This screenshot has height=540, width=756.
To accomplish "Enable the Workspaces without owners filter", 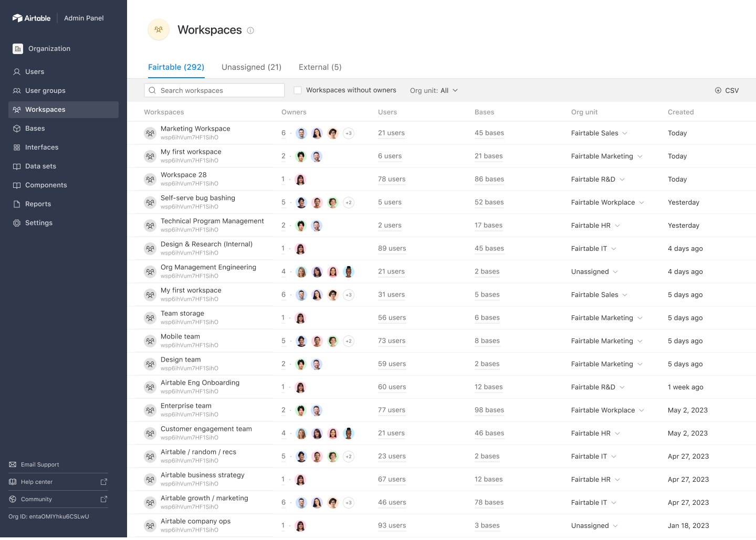I will click(298, 90).
